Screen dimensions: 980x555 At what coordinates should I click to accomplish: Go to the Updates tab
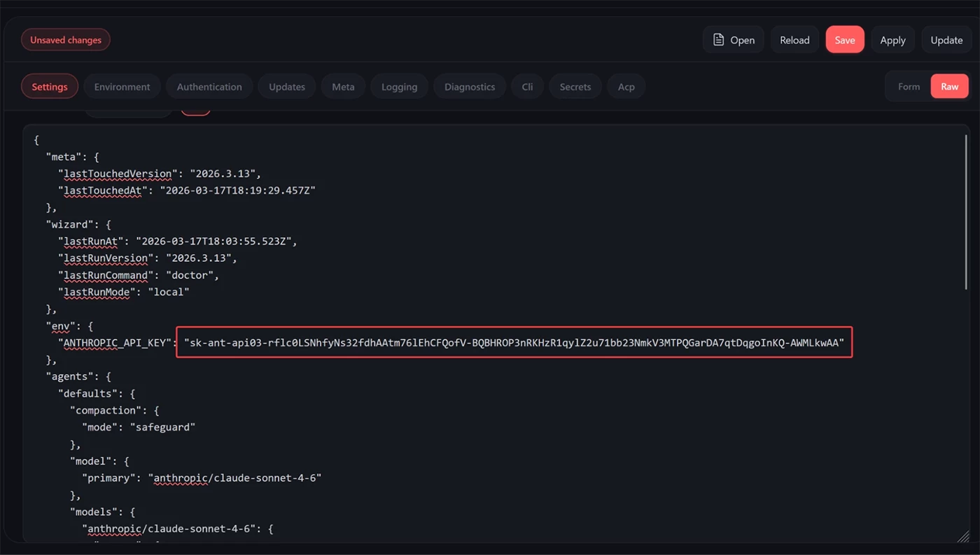287,87
